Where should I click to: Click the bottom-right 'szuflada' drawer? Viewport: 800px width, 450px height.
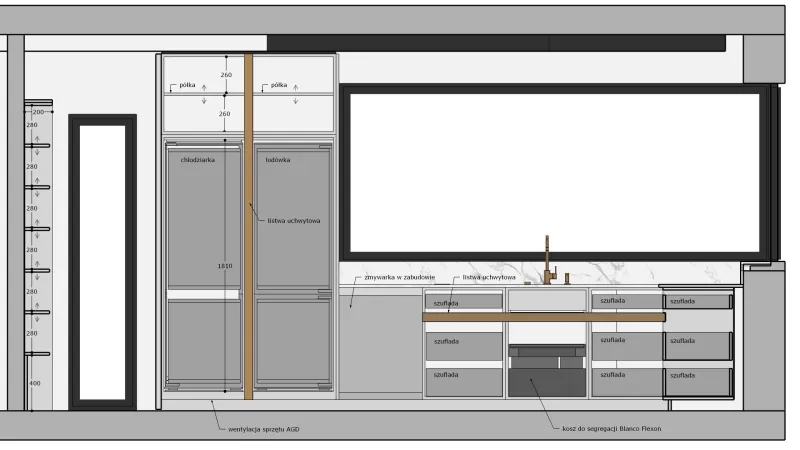coord(698,382)
